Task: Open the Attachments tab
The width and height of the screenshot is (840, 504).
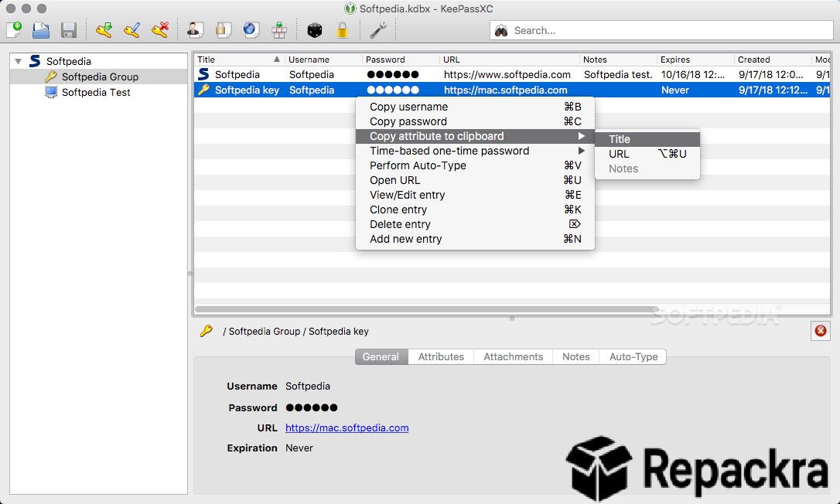Action: click(x=514, y=356)
